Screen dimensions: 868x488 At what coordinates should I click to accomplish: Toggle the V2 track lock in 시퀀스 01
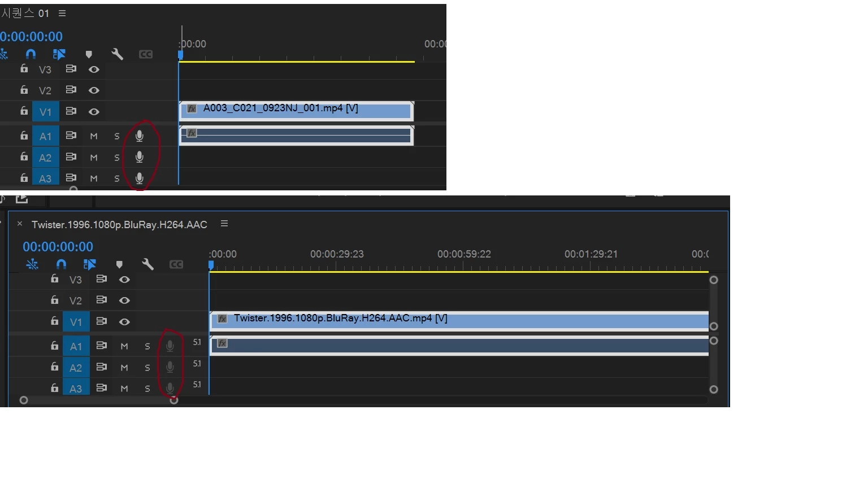24,90
